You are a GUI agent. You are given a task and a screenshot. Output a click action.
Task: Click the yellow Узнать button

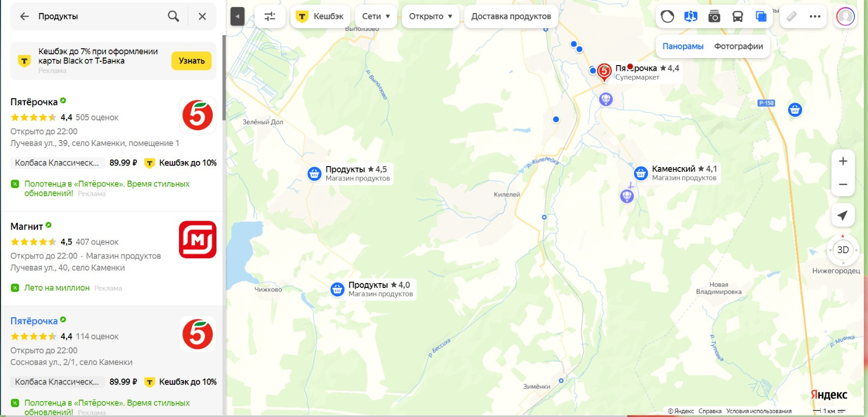pyautogui.click(x=192, y=61)
